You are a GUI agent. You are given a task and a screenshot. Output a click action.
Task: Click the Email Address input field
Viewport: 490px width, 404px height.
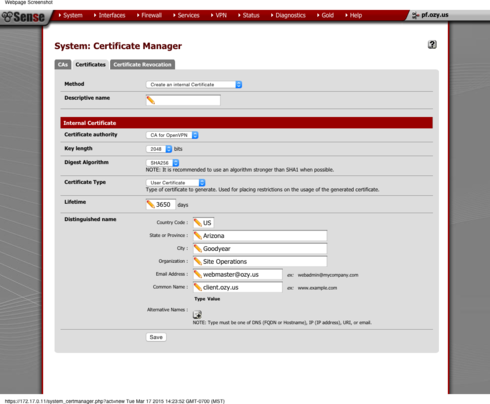tap(238, 274)
